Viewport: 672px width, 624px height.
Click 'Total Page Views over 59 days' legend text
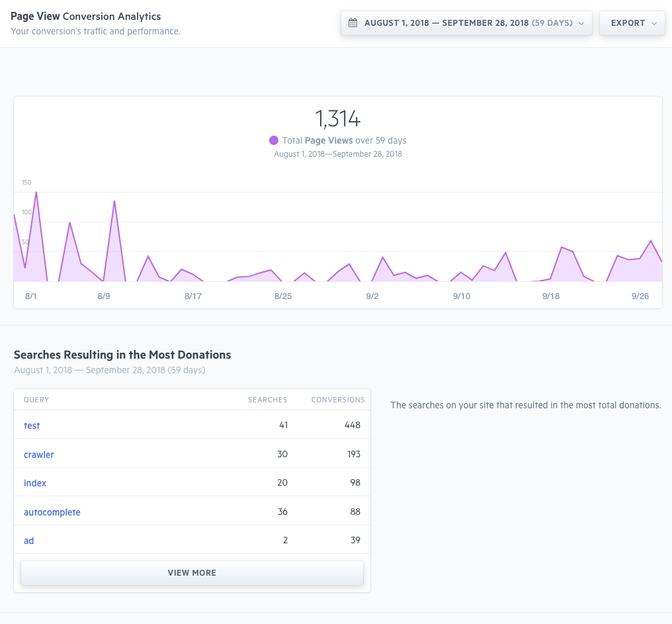click(344, 140)
